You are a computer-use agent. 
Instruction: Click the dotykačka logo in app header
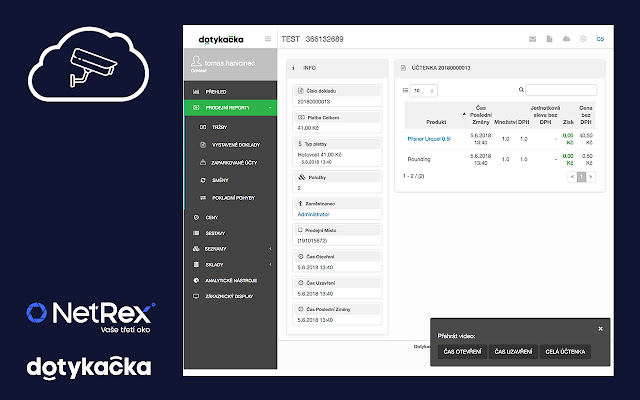click(221, 40)
